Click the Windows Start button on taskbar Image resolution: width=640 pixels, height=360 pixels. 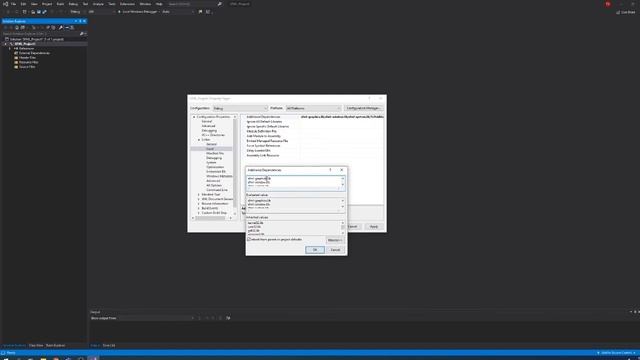pyautogui.click(x=5, y=358)
